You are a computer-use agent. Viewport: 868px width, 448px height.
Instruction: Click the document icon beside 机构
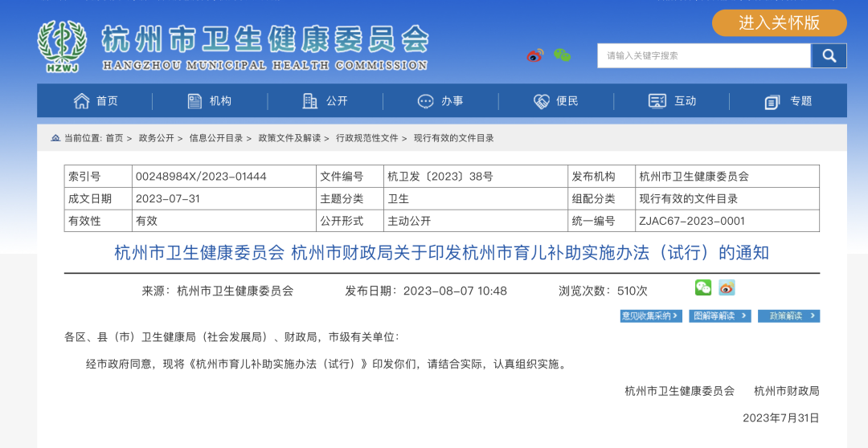[x=194, y=101]
